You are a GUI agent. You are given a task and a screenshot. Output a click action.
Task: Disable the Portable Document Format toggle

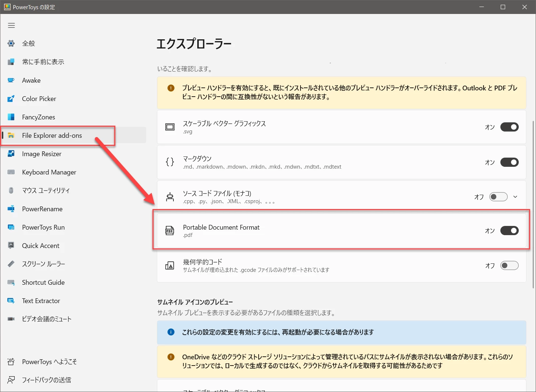click(509, 231)
